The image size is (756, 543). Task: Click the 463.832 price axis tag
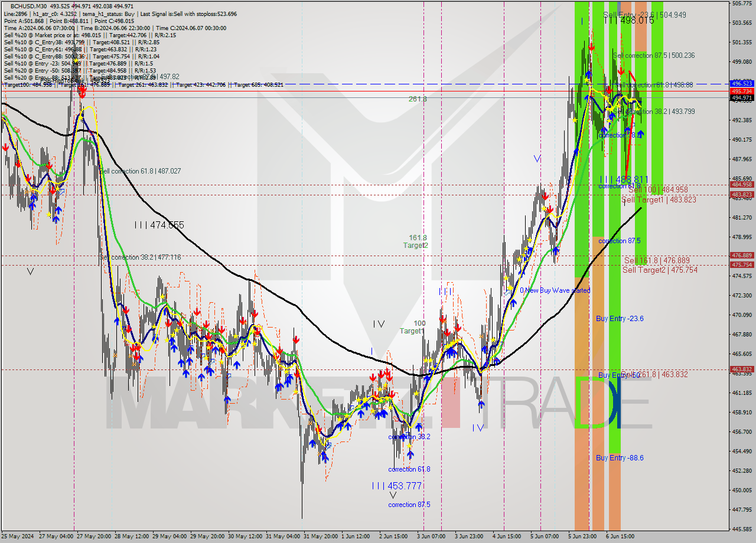coord(742,369)
